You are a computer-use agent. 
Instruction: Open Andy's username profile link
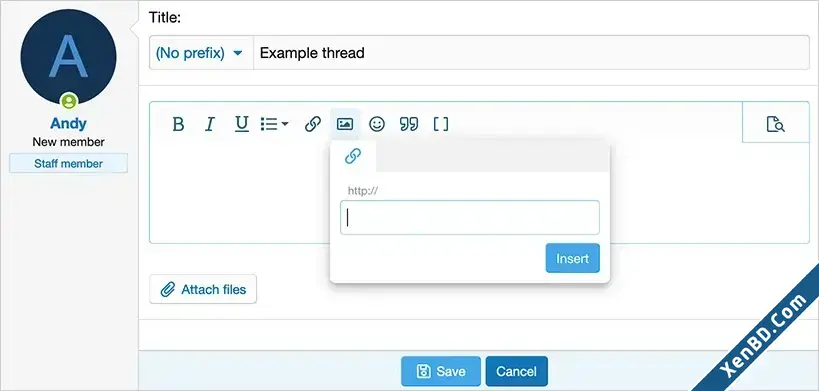point(68,123)
